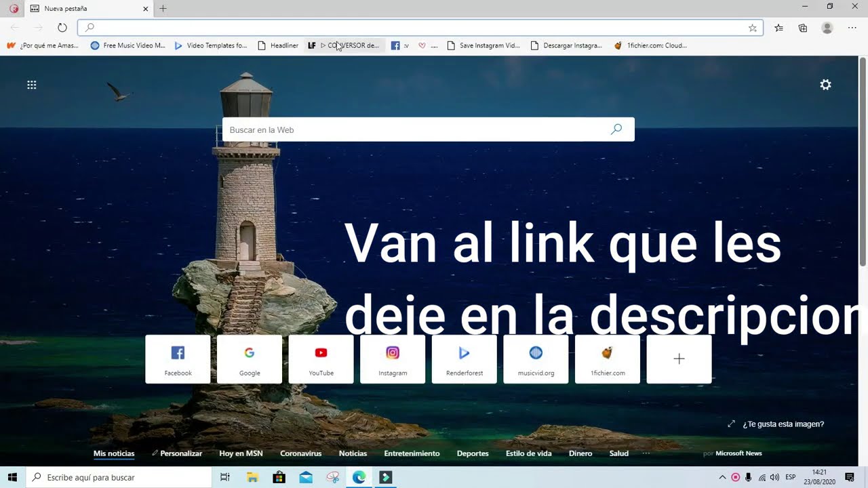Viewport: 868px width, 488px height.
Task: Open the Renderforest quick link tile
Action: click(465, 359)
